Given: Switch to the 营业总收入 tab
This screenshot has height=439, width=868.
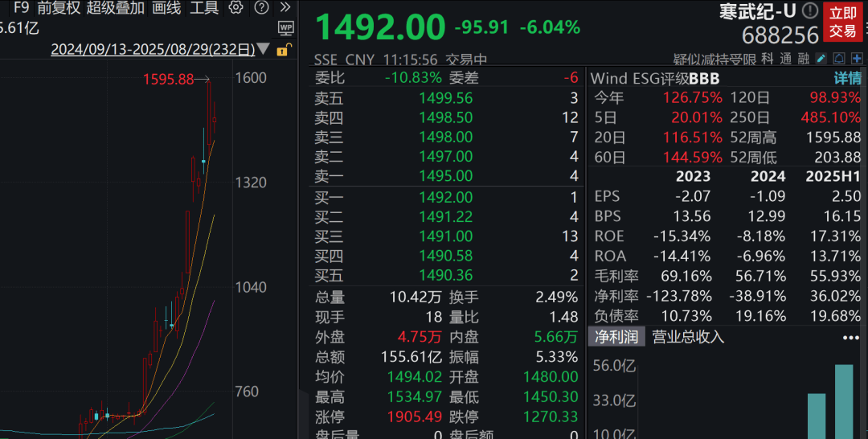Looking at the screenshot, I should coord(688,337).
